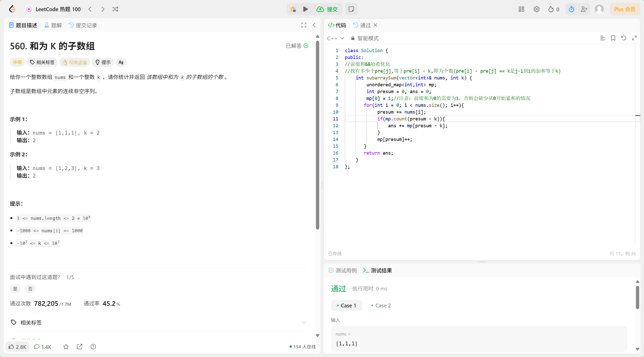
Task: Answer 是 for interview question
Action: point(15,289)
